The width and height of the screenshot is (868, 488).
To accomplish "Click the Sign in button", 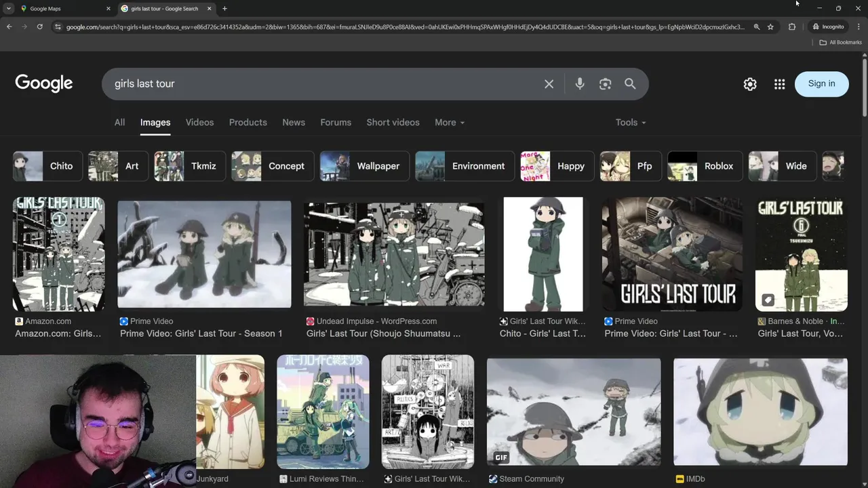I will tap(822, 84).
